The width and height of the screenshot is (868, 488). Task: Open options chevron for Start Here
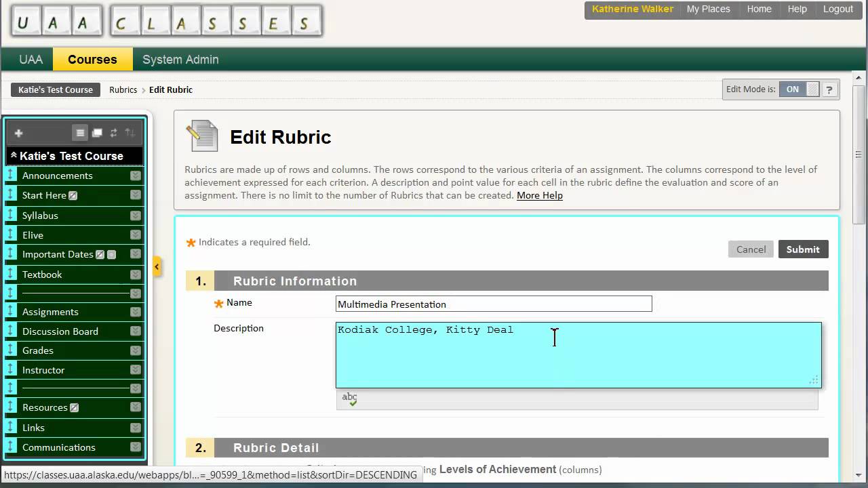tap(136, 195)
